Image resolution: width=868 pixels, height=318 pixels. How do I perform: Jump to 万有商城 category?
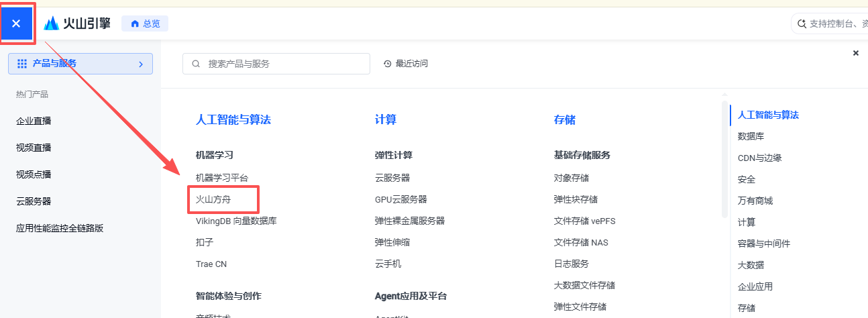click(755, 201)
